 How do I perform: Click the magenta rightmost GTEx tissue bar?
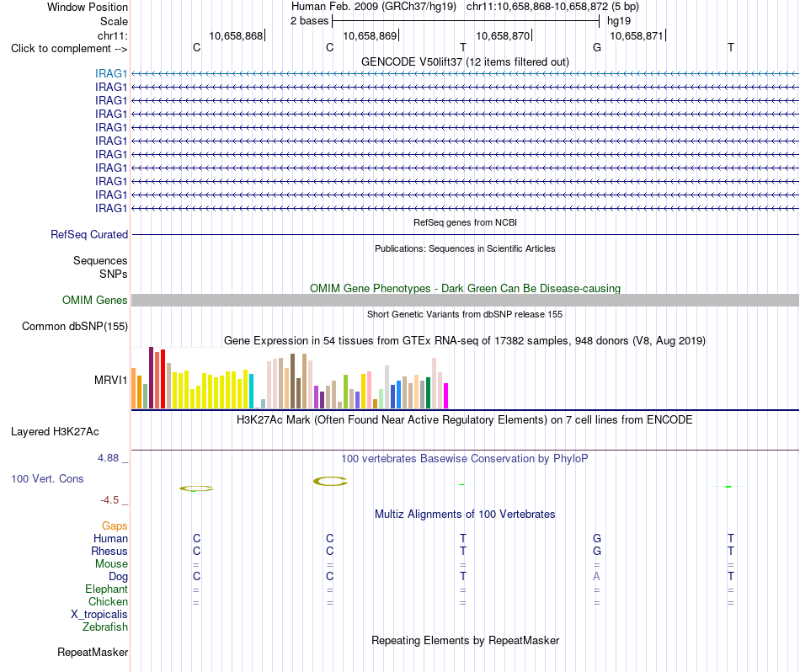(445, 396)
